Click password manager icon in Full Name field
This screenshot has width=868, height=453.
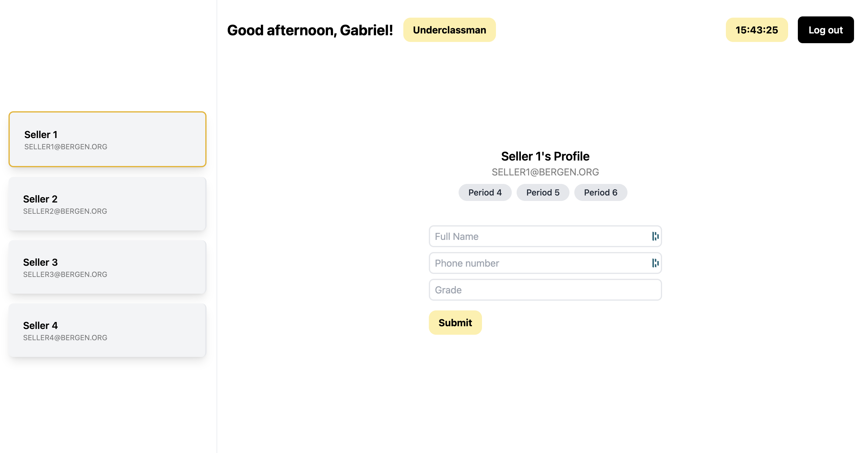655,237
